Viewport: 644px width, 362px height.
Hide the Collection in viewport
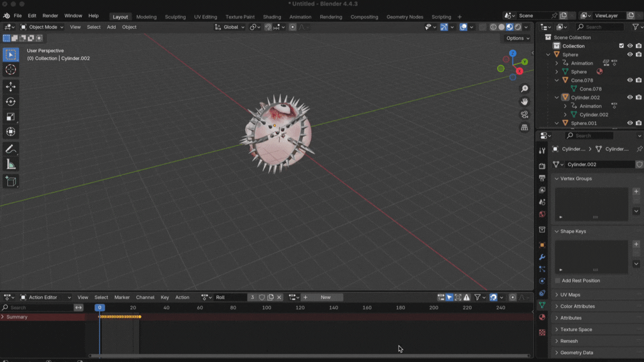pos(629,46)
